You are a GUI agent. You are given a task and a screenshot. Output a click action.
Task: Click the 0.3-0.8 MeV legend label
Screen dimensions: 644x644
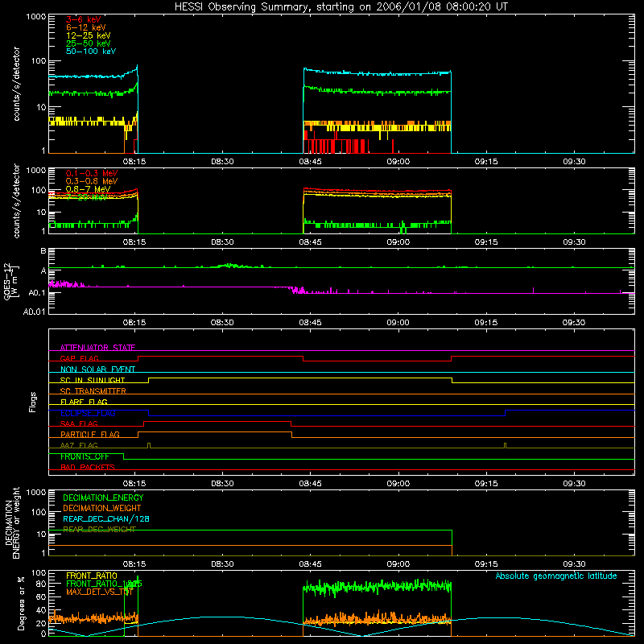tap(92, 181)
